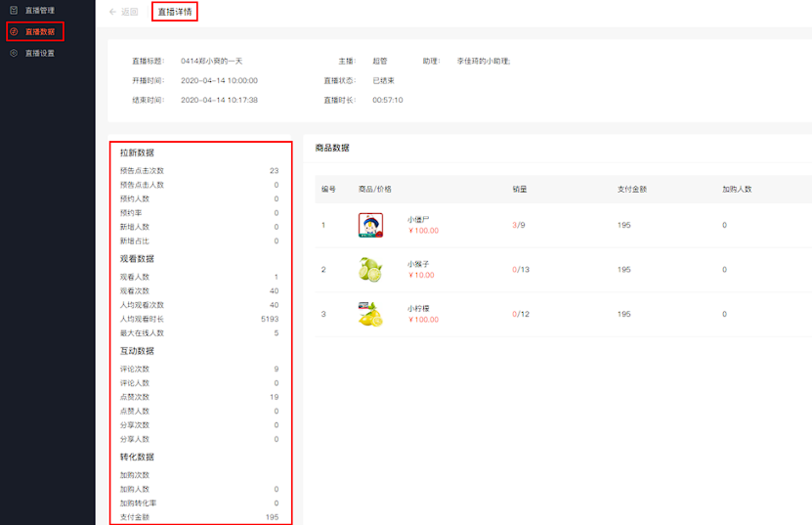Click the 销量 column header

pos(520,189)
